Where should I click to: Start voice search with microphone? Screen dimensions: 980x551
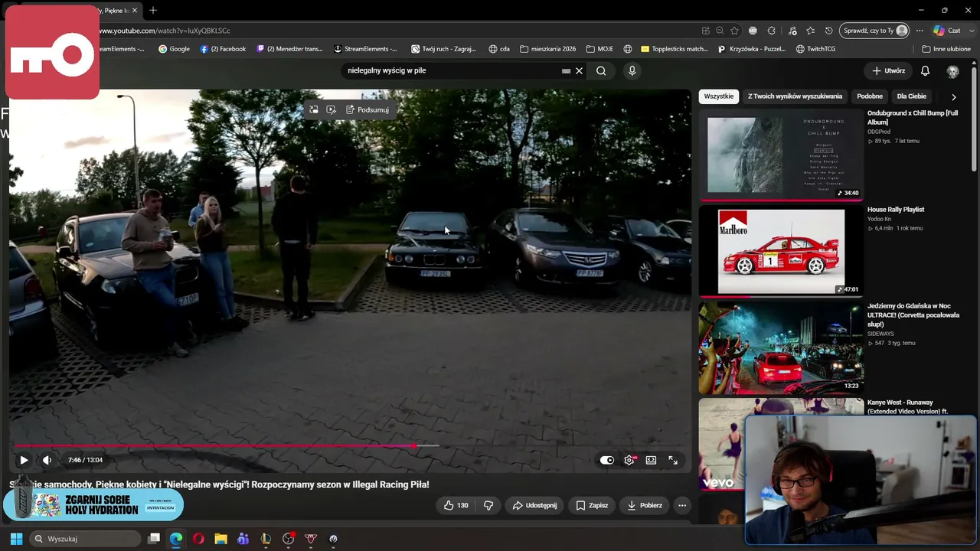(x=632, y=70)
